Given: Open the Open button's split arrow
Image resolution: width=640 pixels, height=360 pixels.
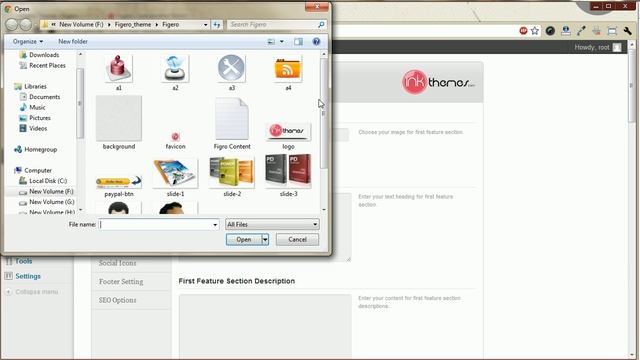Looking at the screenshot, I should coord(265,240).
